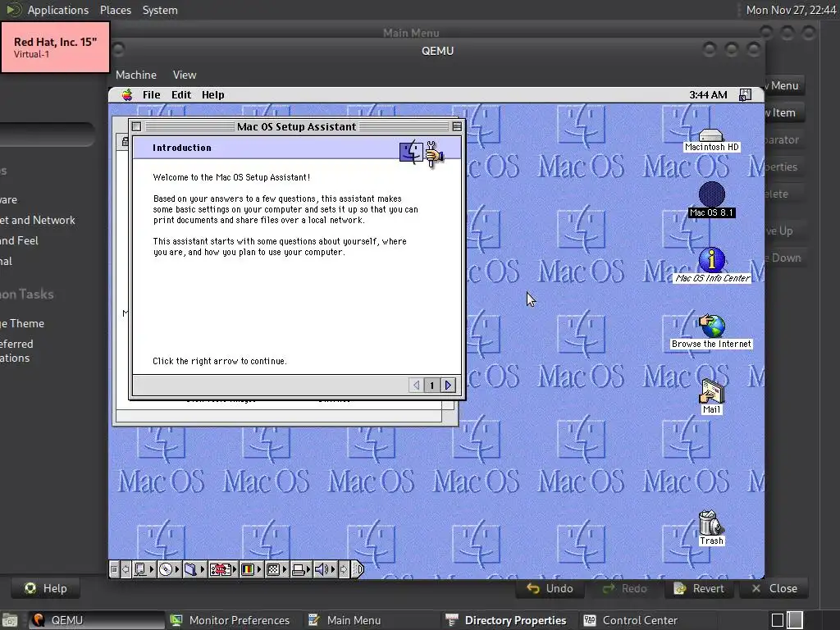Select the Trash icon on desktop
This screenshot has width=840, height=630.
[711, 528]
